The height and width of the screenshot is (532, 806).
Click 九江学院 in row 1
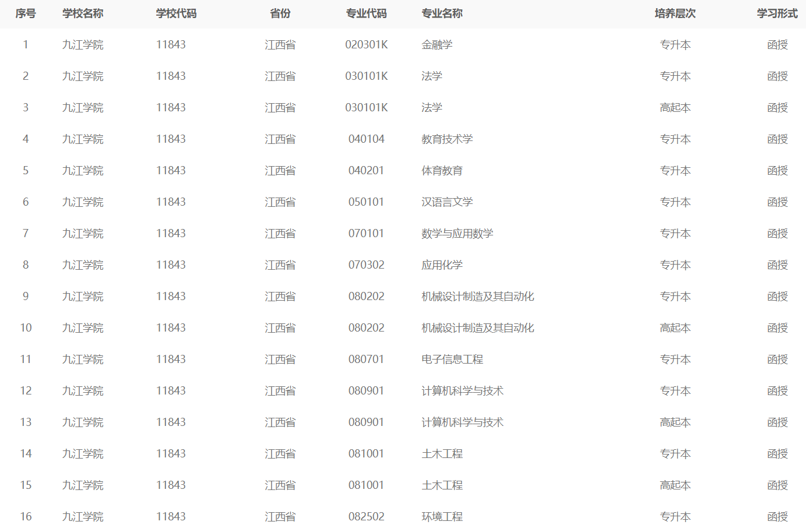pyautogui.click(x=83, y=45)
